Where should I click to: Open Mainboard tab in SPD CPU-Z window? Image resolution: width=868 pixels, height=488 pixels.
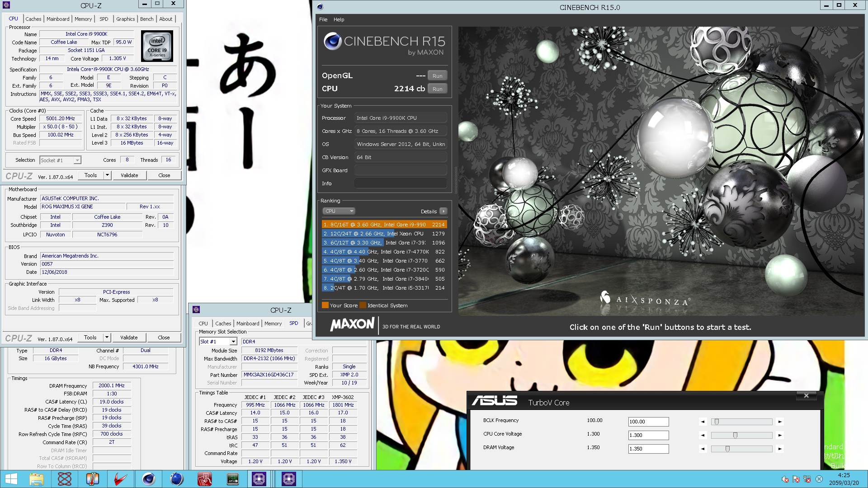pos(248,324)
